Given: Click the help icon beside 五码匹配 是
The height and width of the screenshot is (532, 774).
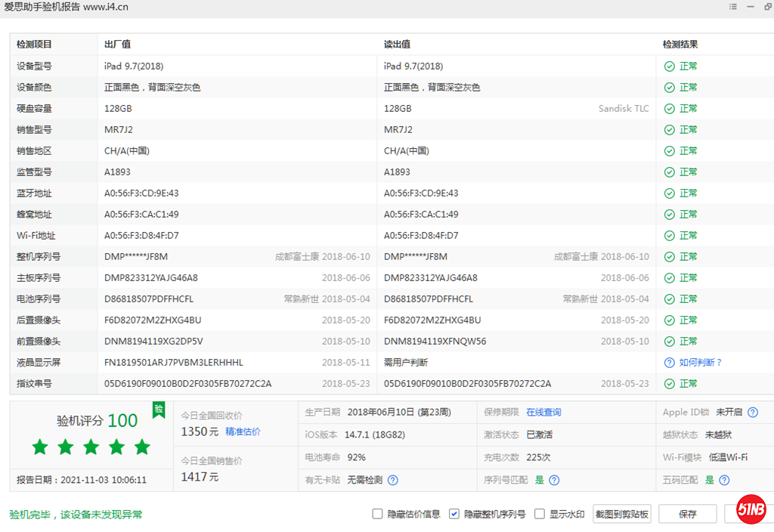Looking at the screenshot, I should 724,480.
